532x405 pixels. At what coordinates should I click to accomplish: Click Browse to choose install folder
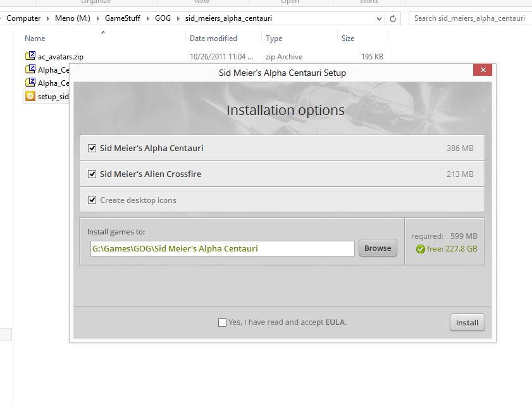point(378,248)
